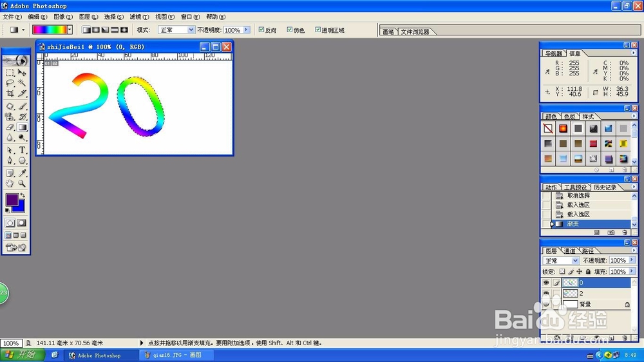Select the Hand tool
This screenshot has height=362, width=644.
pos(10,184)
